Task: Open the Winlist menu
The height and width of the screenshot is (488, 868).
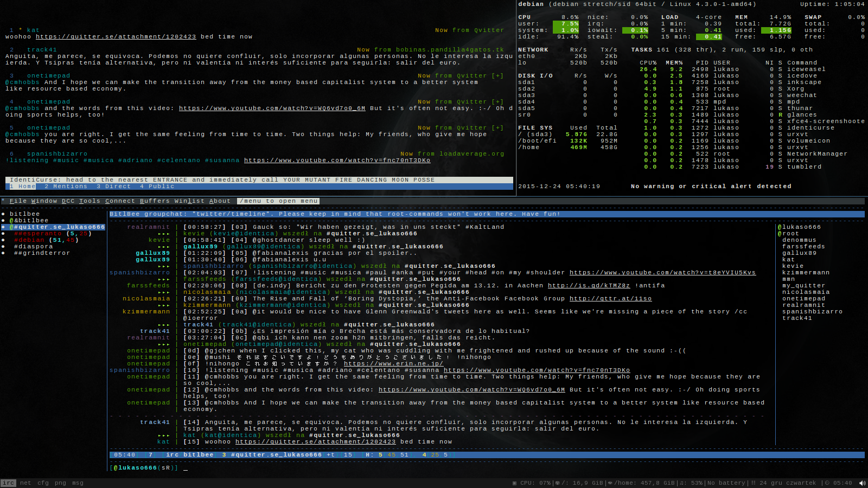Action: pyautogui.click(x=189, y=201)
